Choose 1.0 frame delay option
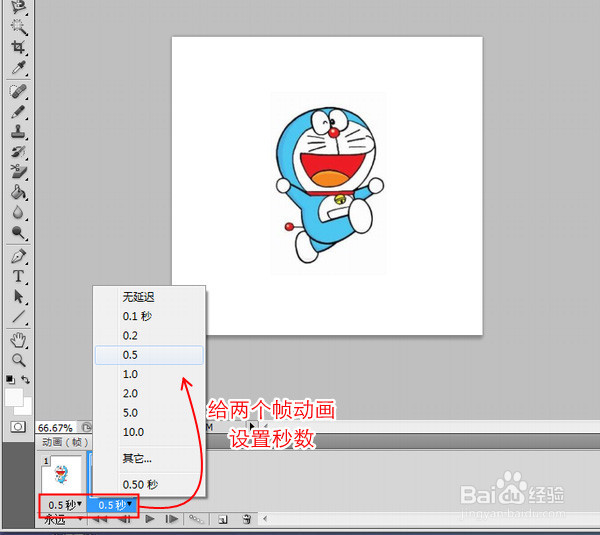This screenshot has width=600, height=535. 149,374
